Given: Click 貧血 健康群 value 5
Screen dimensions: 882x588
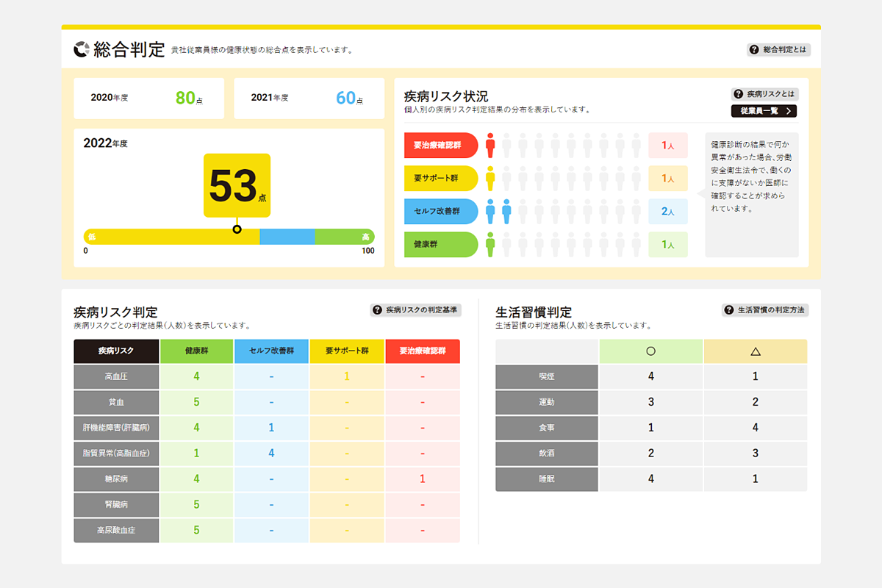Looking at the screenshot, I should click(x=196, y=403).
